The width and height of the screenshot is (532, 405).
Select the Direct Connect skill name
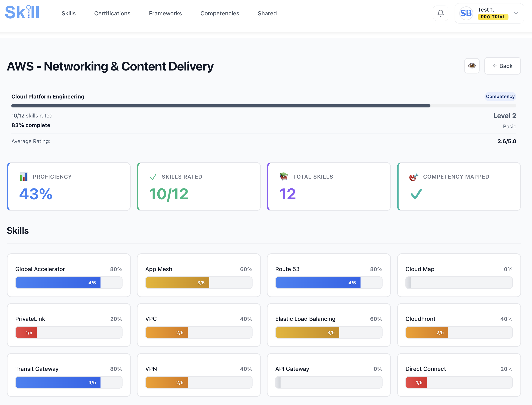pos(426,369)
